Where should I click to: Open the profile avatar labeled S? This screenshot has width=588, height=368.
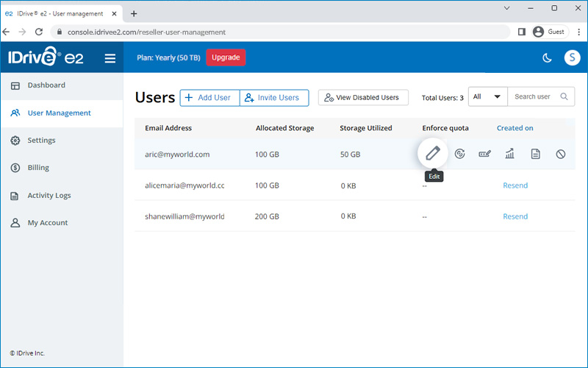pyautogui.click(x=572, y=57)
